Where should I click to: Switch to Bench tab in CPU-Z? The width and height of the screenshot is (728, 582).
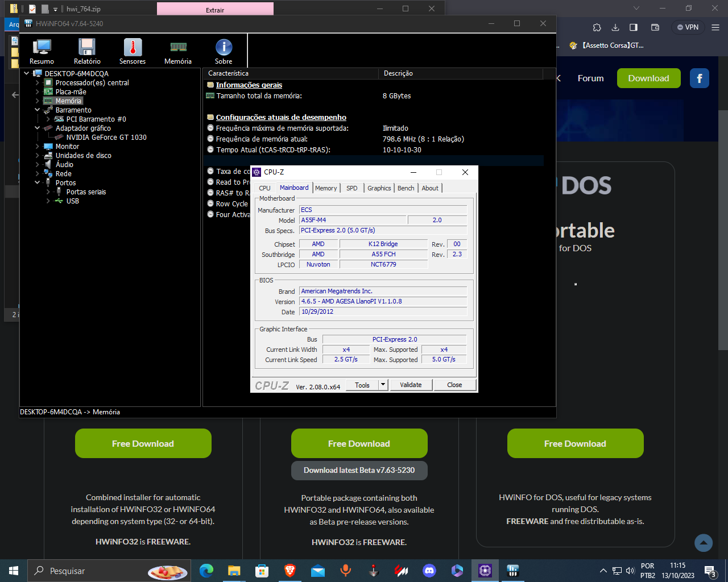[406, 188]
